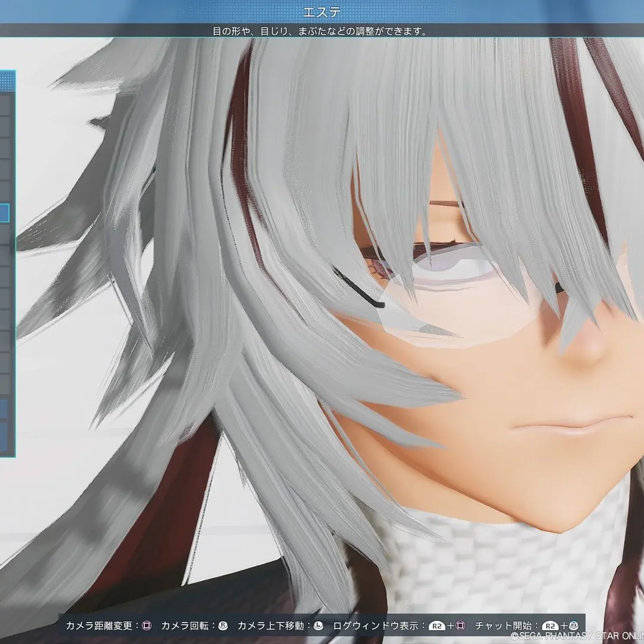Select the チャット開始 hint label

click(503, 626)
